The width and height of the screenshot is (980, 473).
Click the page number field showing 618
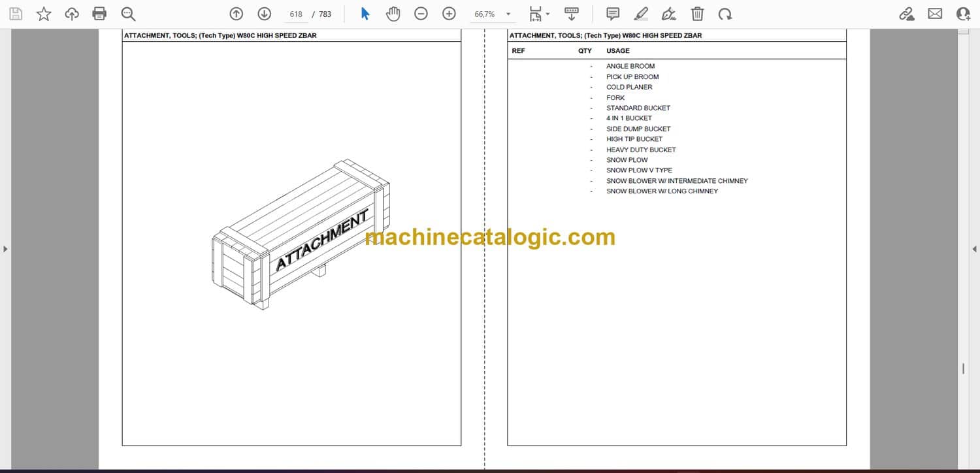coord(296,14)
